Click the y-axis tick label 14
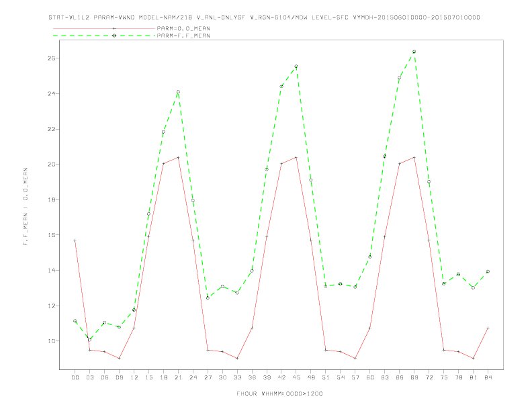532x411 pixels. (52, 271)
